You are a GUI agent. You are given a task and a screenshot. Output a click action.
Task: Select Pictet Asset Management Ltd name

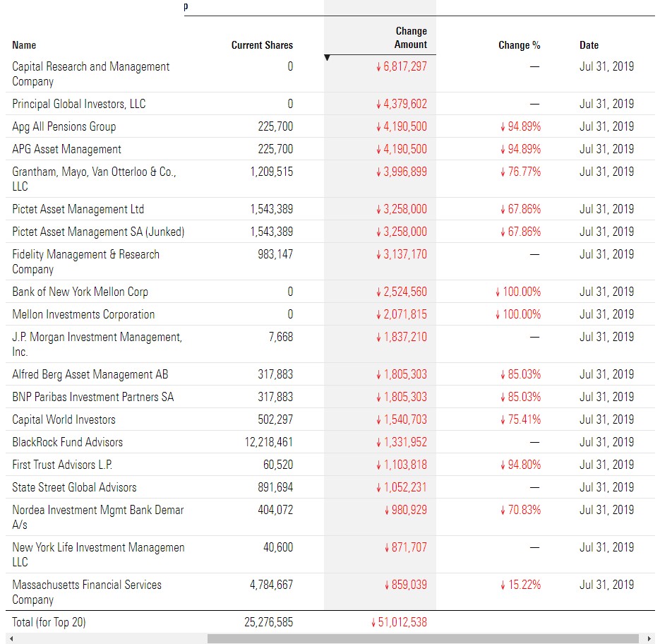coord(78,209)
